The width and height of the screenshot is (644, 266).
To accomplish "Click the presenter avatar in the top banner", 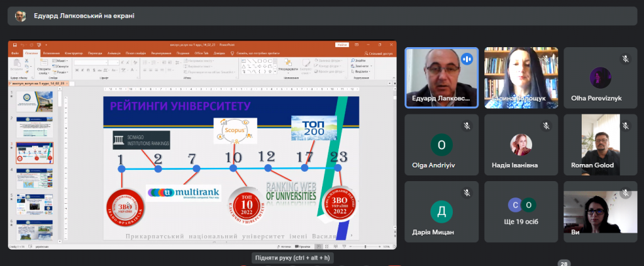I will coord(21,16).
